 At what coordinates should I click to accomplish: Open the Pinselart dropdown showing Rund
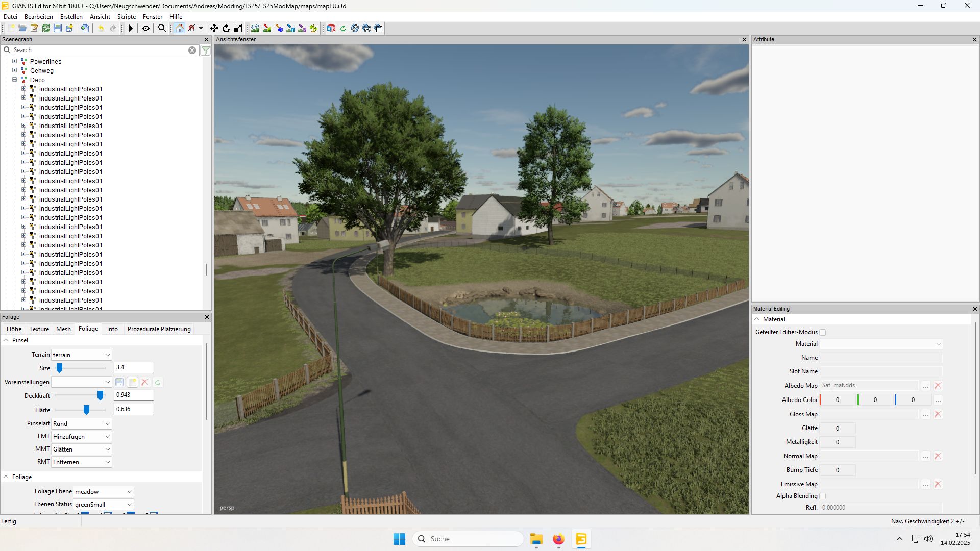click(82, 424)
